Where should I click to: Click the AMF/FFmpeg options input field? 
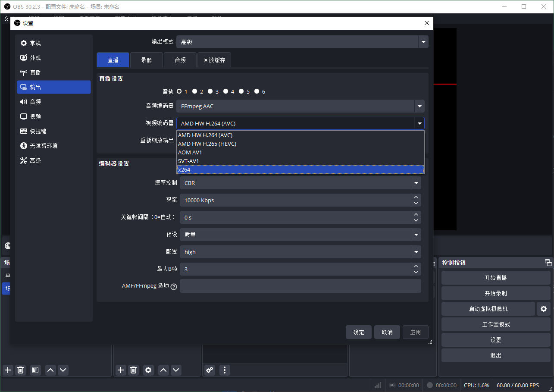point(300,286)
